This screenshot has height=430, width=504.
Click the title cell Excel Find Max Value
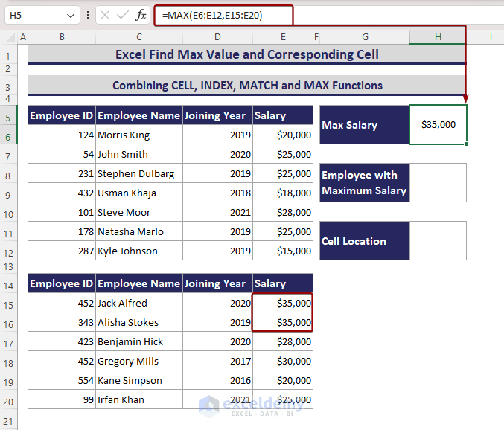click(x=246, y=54)
